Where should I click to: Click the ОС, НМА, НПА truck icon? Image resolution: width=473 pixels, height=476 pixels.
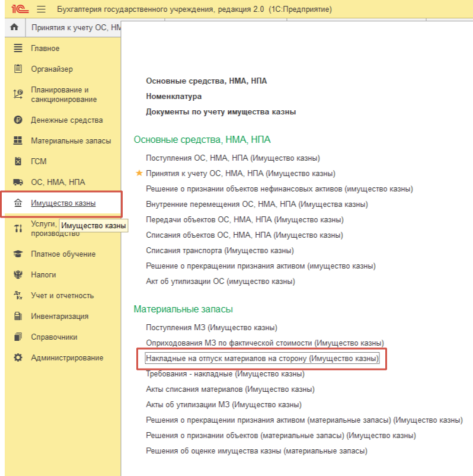tap(18, 182)
